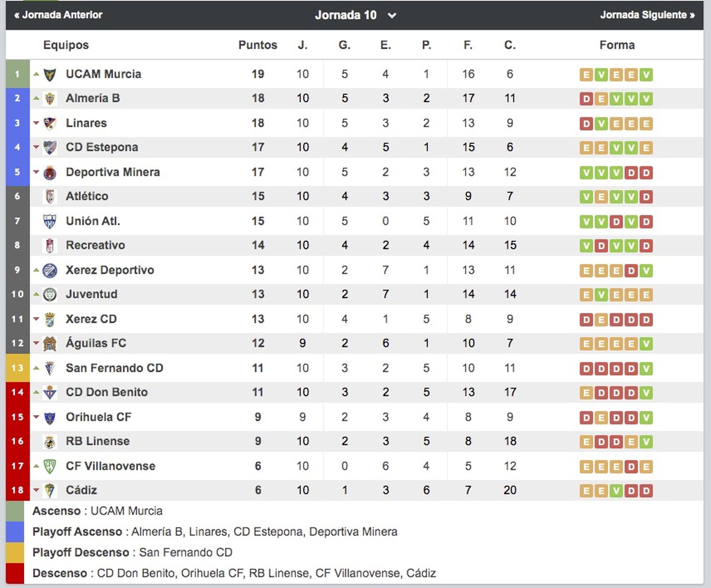
Task: Click the Xerez Deportivo club crest
Action: (x=50, y=270)
